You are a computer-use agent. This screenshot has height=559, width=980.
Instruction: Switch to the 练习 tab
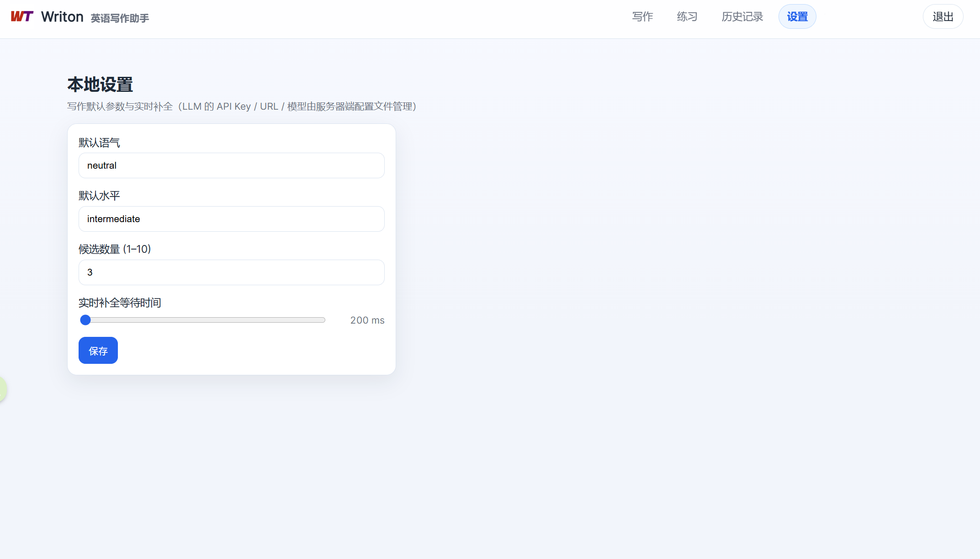point(687,17)
